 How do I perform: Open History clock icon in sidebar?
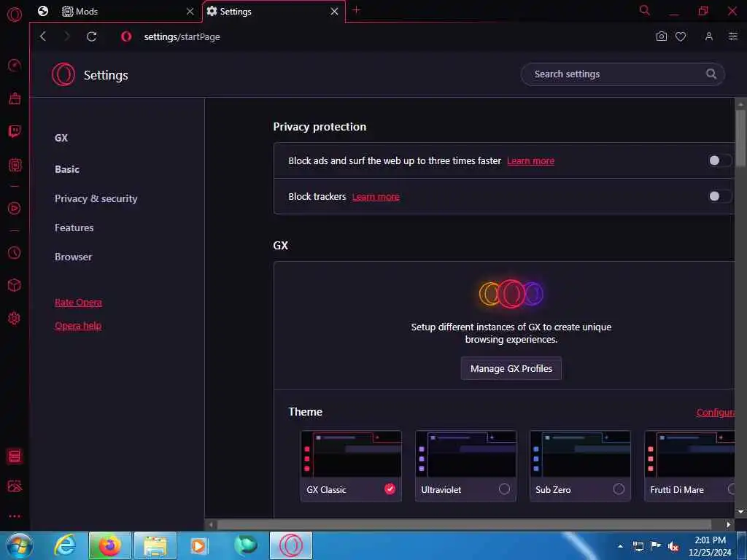tap(15, 252)
